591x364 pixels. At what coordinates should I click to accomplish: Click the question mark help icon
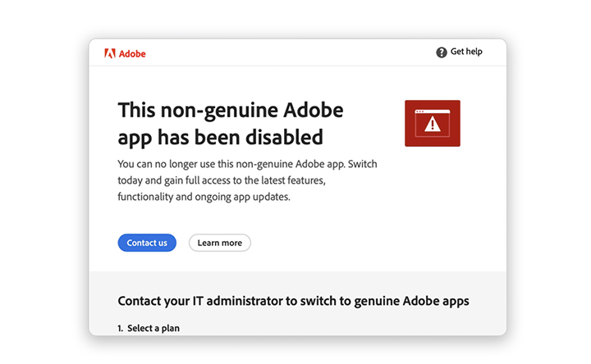(x=442, y=52)
